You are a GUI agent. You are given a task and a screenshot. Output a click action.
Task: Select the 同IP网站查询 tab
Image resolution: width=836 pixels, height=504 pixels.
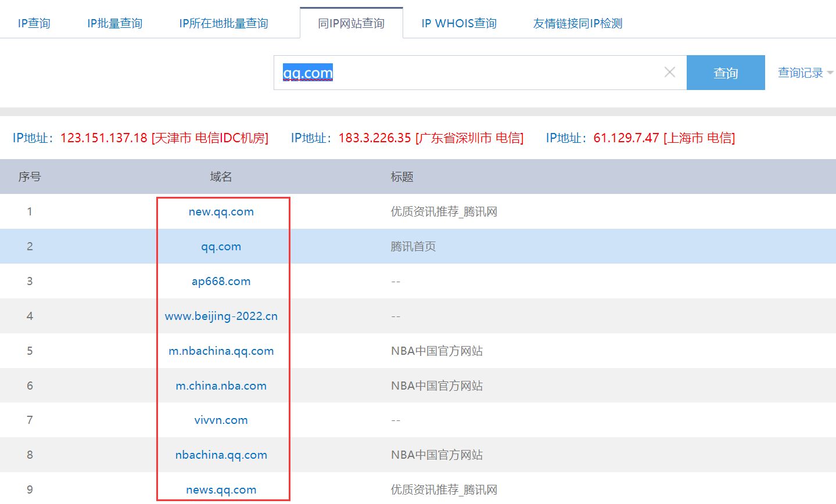[x=351, y=23]
